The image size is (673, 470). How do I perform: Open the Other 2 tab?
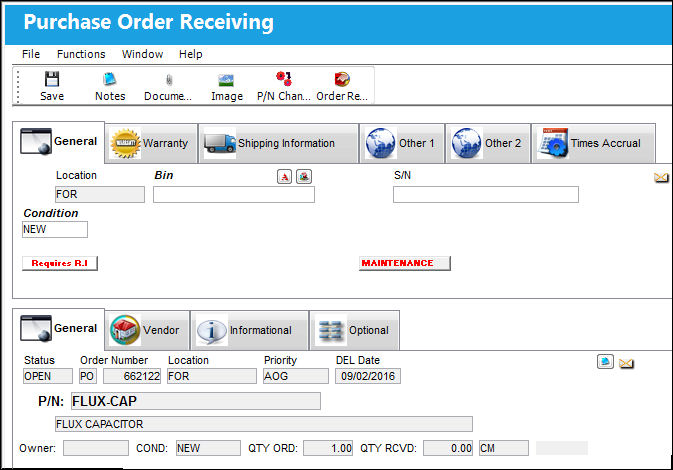pos(488,143)
